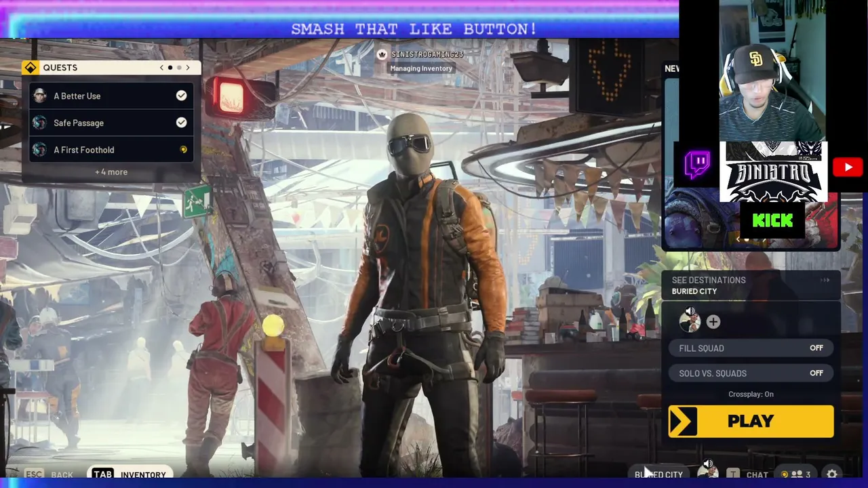Click the Twitch logo on stream overlay

pos(696,165)
